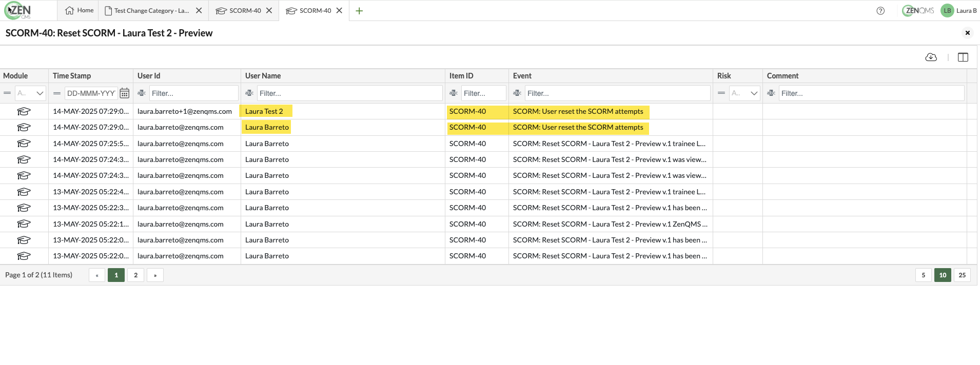Click the Comment filter field

(872, 93)
